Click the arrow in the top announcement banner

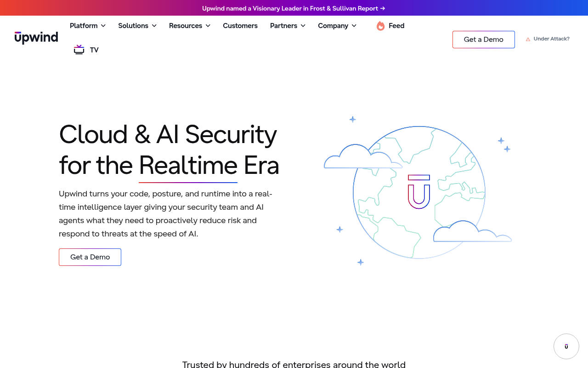pyautogui.click(x=383, y=8)
